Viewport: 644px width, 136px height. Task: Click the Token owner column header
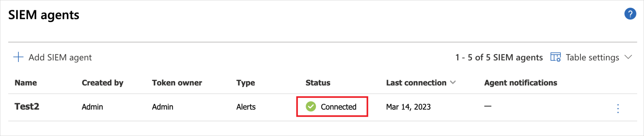177,83
